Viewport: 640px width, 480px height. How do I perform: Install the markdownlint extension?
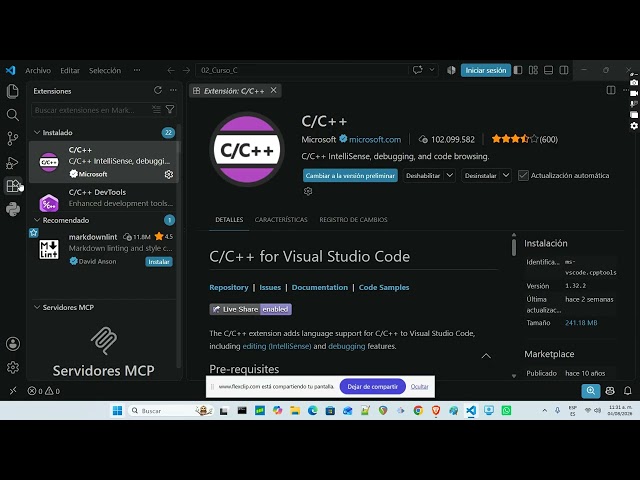click(x=159, y=262)
